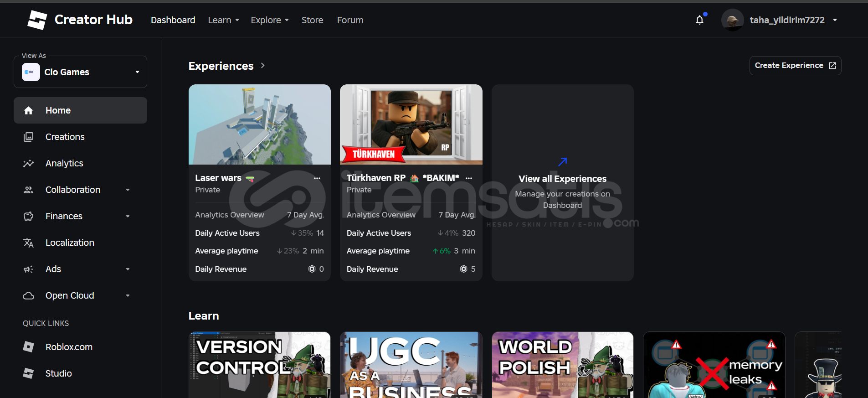Open the World Polish learn video
The width and height of the screenshot is (868, 398).
pos(563,365)
